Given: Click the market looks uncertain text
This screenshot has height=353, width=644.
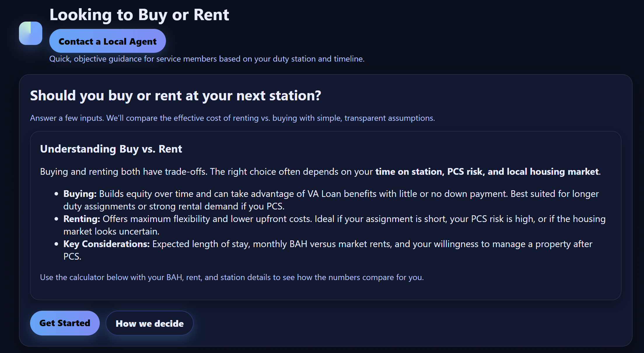Looking at the screenshot, I should coord(111,231).
